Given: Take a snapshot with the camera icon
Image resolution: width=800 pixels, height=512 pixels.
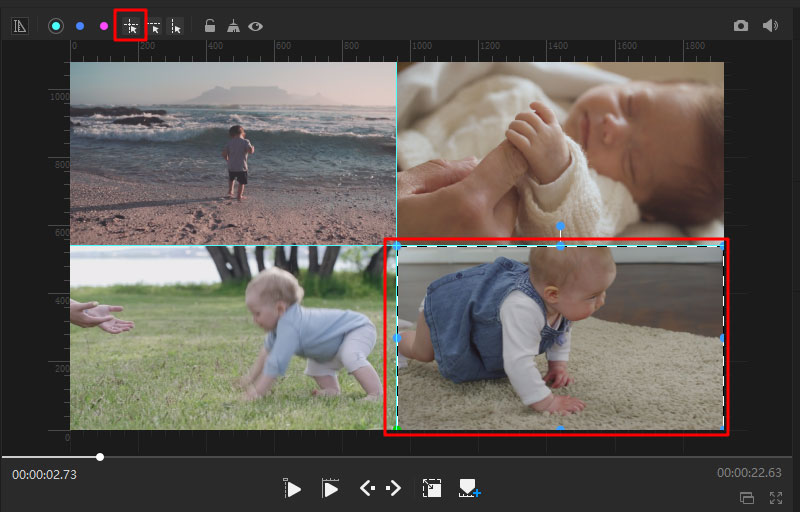Looking at the screenshot, I should pos(741,26).
